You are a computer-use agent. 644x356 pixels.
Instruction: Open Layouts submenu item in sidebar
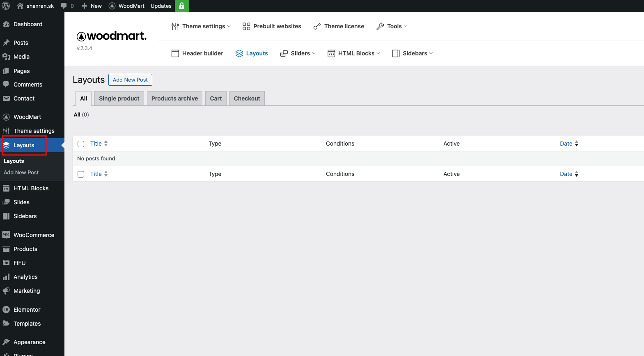14,161
